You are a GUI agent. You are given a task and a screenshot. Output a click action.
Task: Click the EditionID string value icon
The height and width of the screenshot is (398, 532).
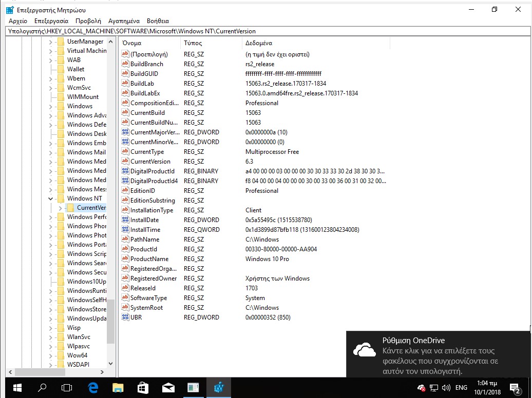pyautogui.click(x=125, y=191)
